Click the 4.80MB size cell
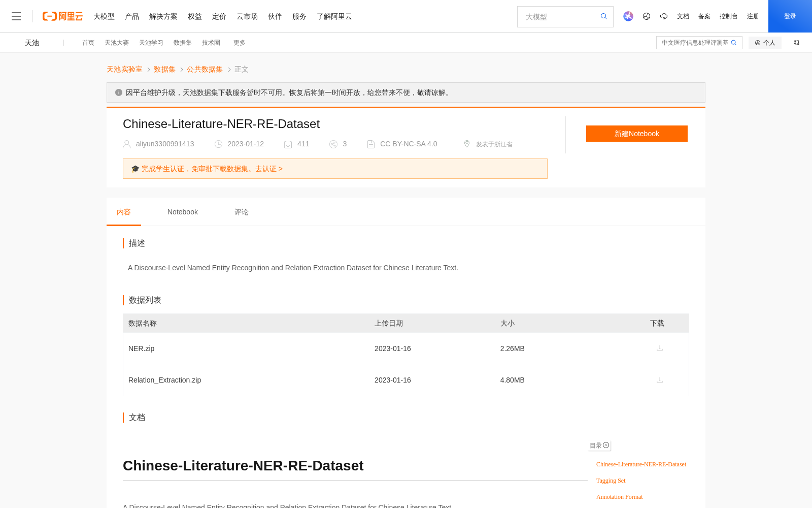Screen dimensions: 812x508 point(513,380)
